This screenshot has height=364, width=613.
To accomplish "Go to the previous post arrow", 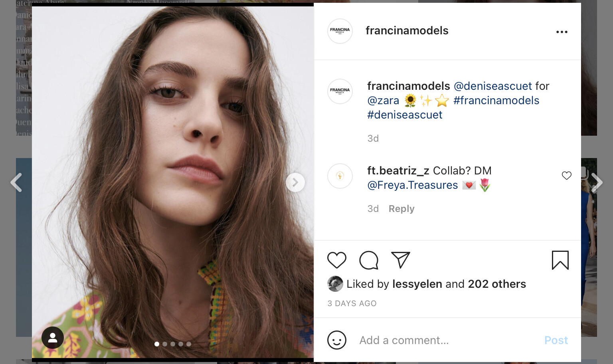I will (x=16, y=183).
